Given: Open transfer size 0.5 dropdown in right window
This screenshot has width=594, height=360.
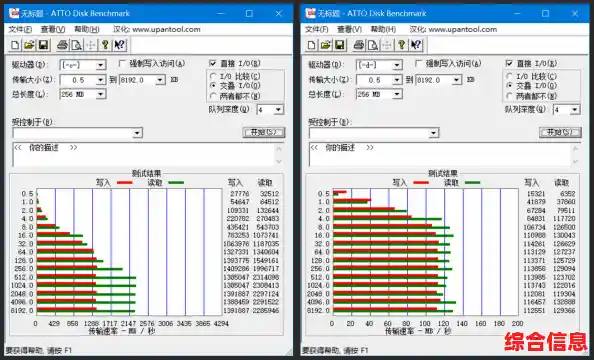Looking at the screenshot, I should [x=396, y=80].
